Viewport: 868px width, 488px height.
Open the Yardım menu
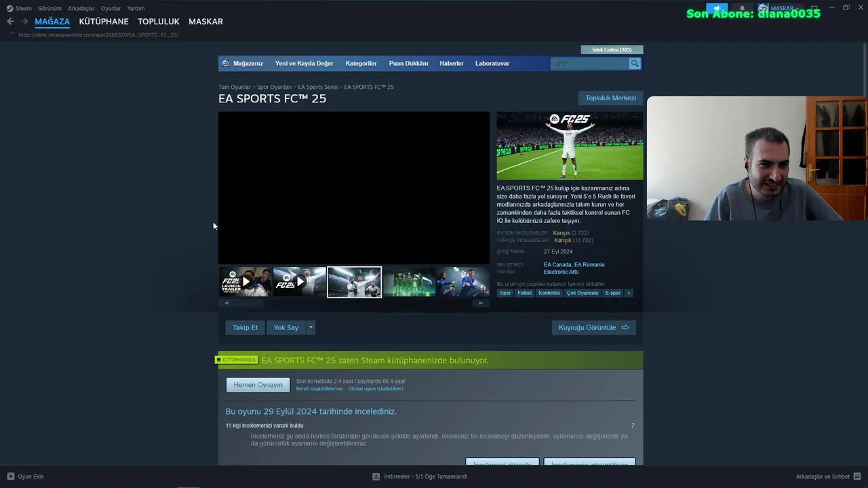point(136,9)
